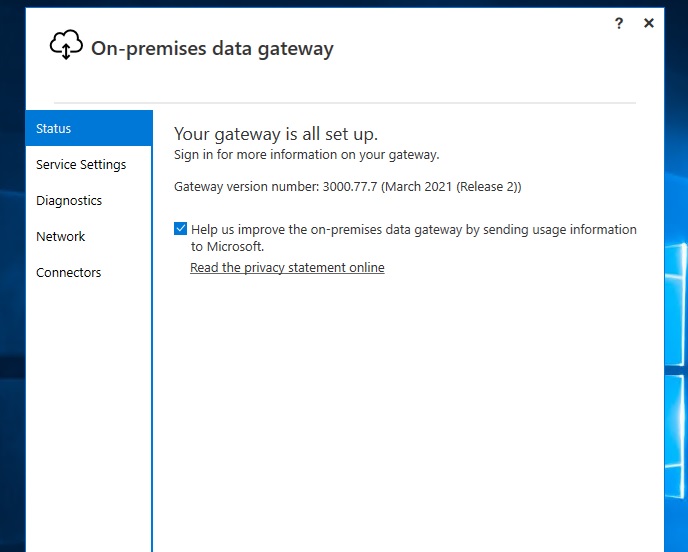This screenshot has width=688, height=552.
Task: Open the Connectors tab
Action: coord(89,272)
